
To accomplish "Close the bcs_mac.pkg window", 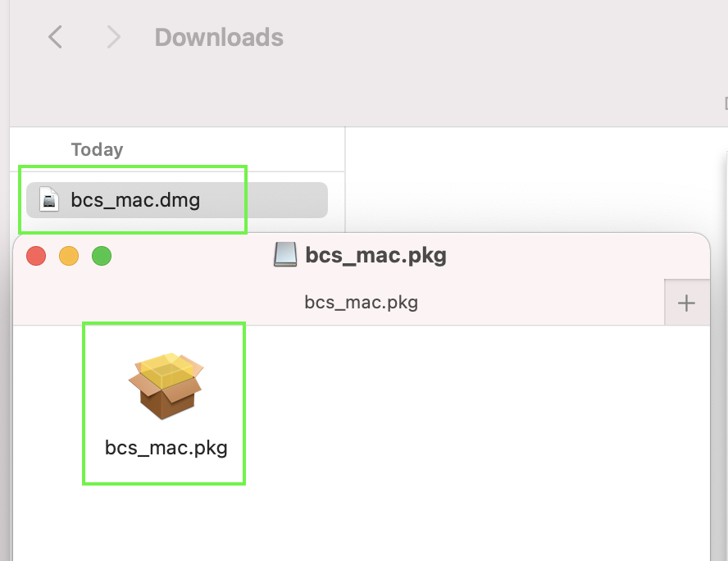I will click(36, 256).
